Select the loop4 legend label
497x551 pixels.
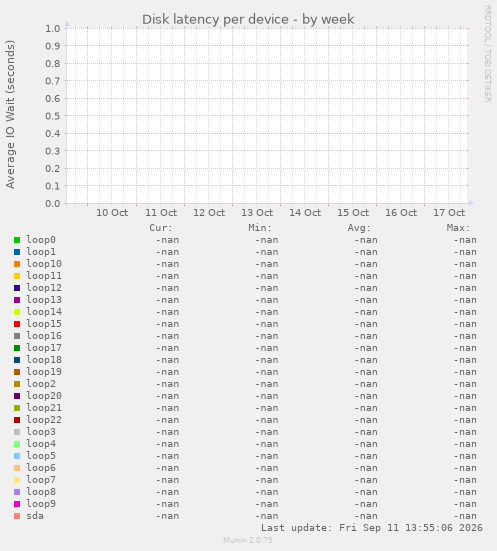point(41,444)
